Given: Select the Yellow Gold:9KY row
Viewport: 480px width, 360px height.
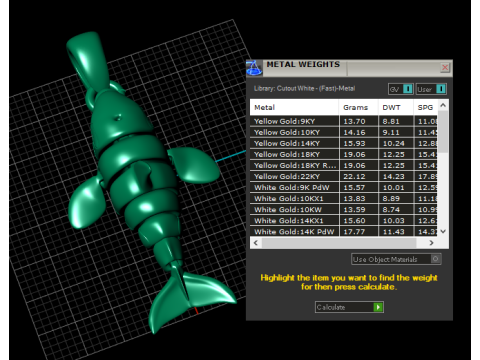Looking at the screenshot, I should pos(344,121).
